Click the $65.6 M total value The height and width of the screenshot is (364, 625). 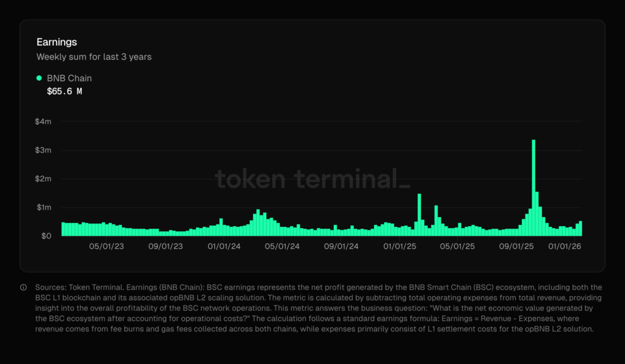point(64,91)
